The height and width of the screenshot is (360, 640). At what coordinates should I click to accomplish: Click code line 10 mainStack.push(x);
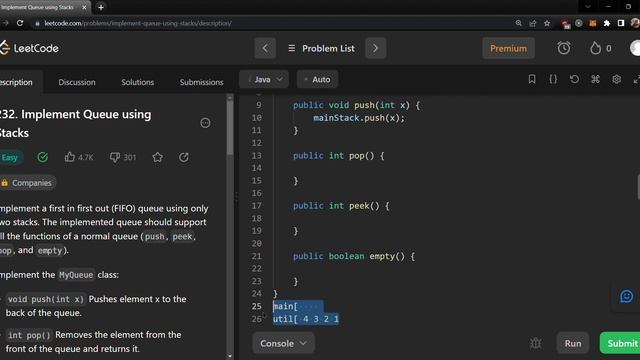[x=359, y=118]
